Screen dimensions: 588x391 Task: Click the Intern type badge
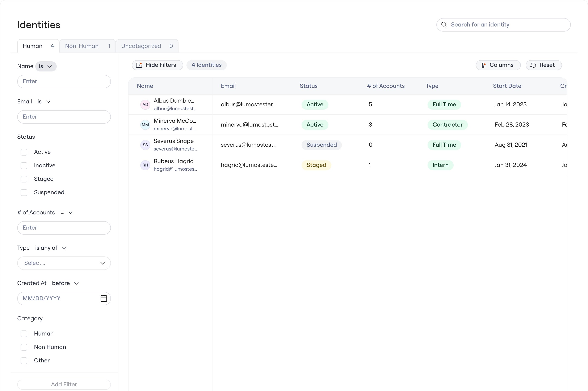coord(440,165)
